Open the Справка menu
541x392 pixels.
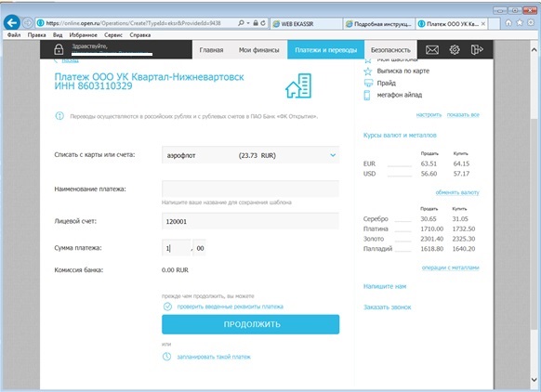pos(140,34)
